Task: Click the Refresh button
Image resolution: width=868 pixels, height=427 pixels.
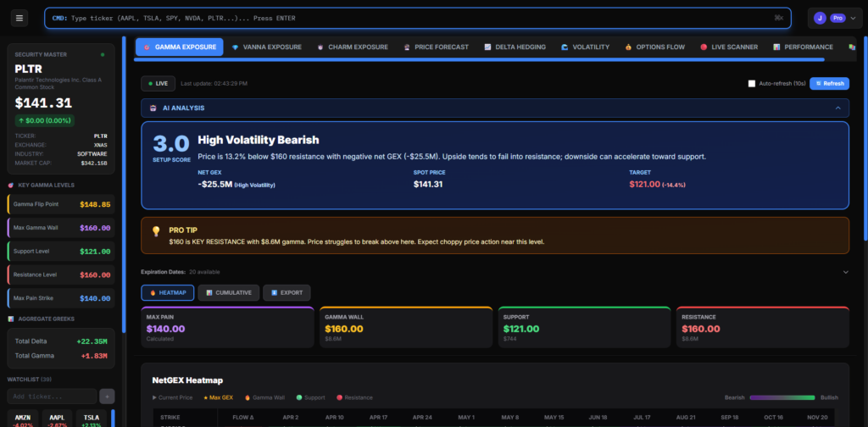Action: (x=829, y=84)
